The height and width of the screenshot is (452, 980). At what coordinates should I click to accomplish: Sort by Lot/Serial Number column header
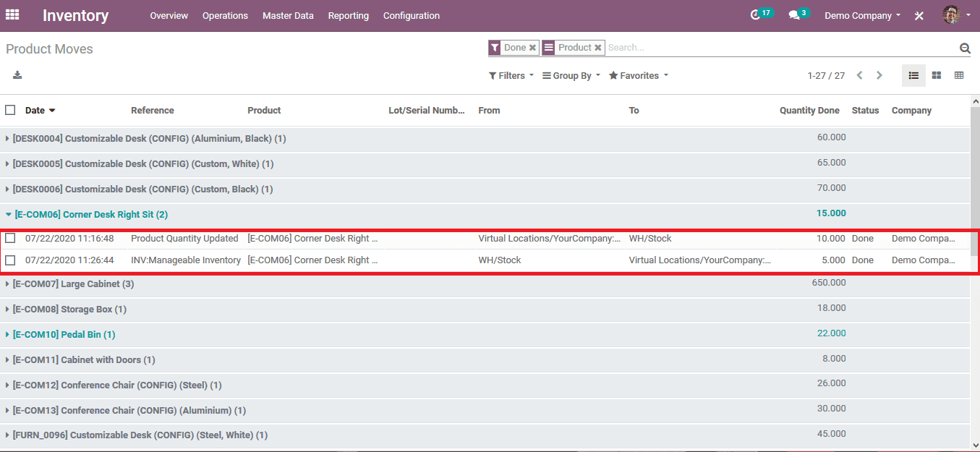tap(427, 110)
